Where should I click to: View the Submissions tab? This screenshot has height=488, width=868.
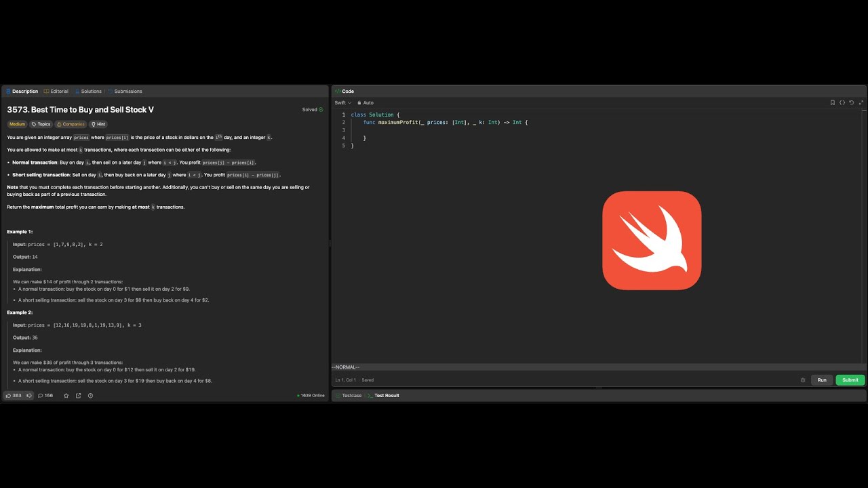(x=125, y=91)
